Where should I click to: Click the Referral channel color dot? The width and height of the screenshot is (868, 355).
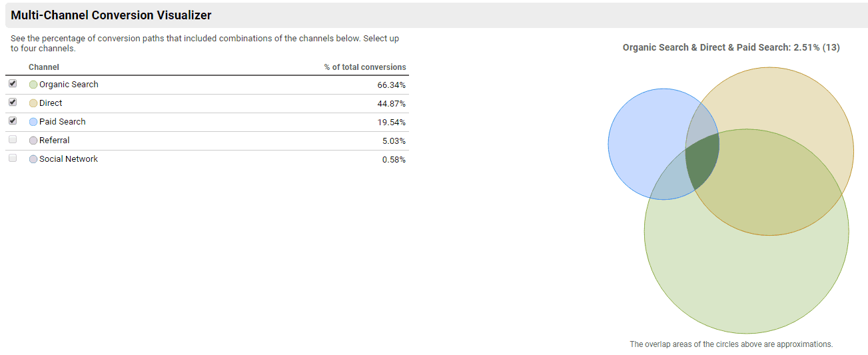(x=33, y=141)
